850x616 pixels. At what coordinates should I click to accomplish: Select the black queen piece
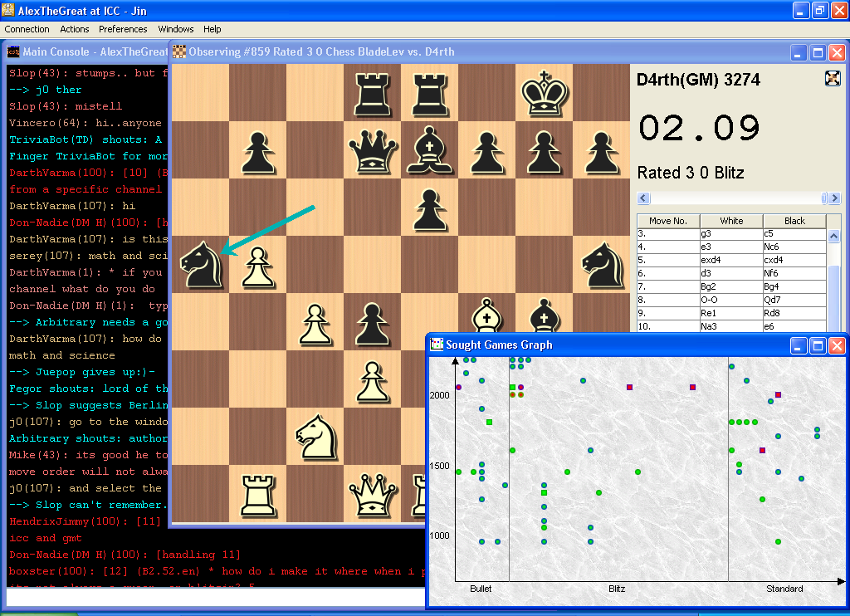click(373, 151)
